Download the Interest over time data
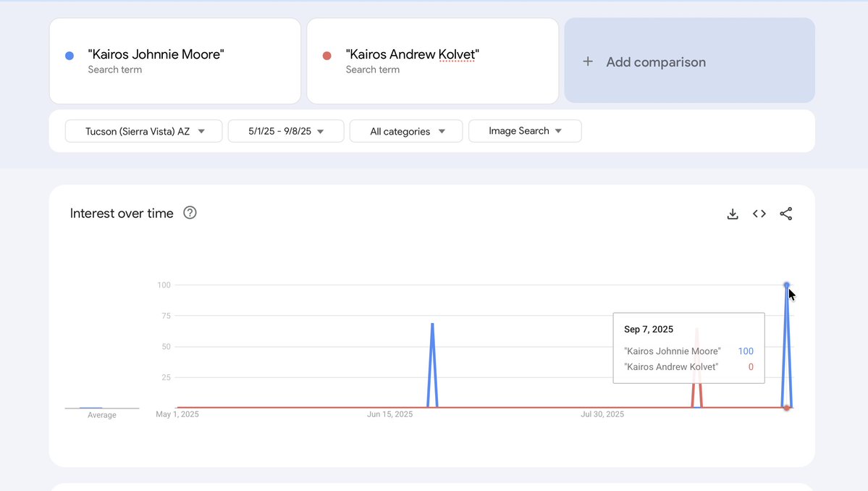Image resolution: width=868 pixels, height=491 pixels. click(x=733, y=214)
